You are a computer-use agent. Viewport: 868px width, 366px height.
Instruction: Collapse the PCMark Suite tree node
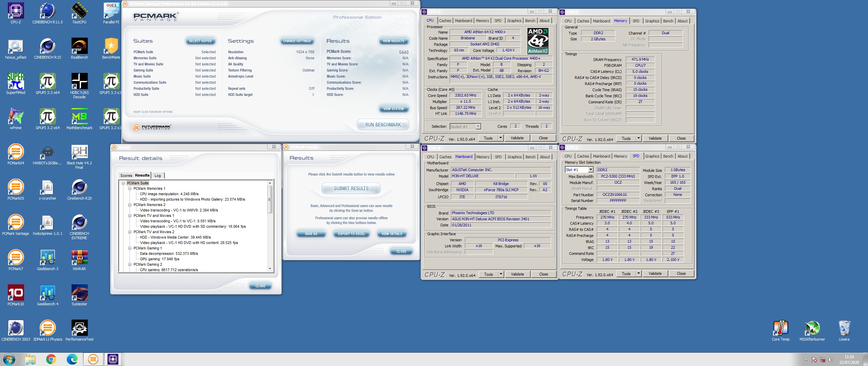123,183
